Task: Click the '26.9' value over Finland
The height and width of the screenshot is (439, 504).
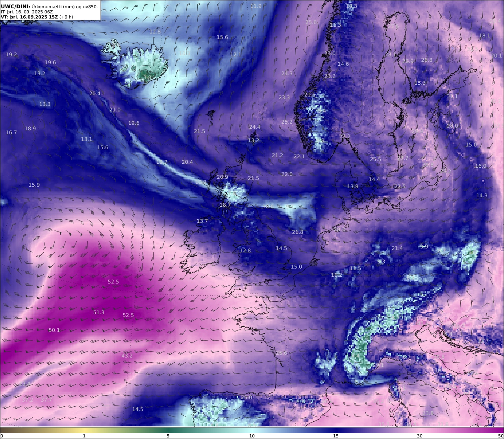Action: click(408, 61)
